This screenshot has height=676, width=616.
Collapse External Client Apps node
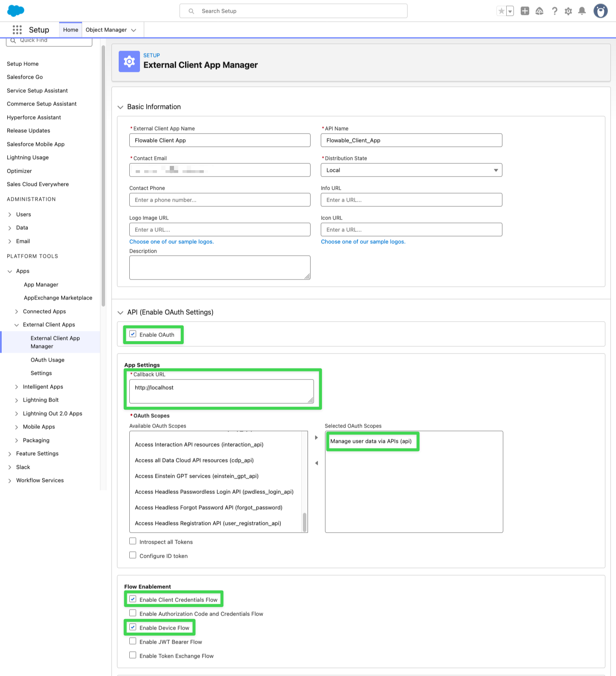17,325
